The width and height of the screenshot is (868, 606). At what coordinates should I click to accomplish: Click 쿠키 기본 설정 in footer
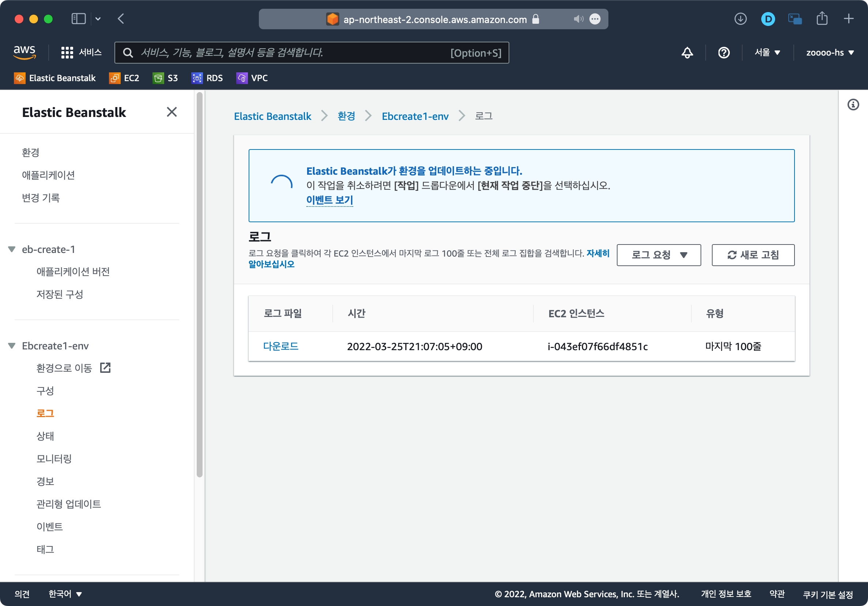[x=828, y=594]
